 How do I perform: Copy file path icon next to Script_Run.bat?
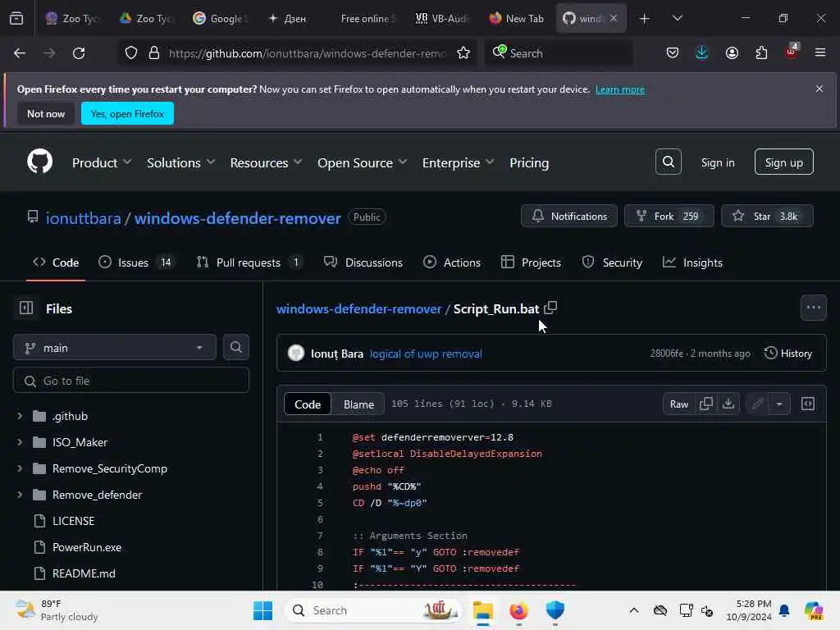tap(550, 308)
